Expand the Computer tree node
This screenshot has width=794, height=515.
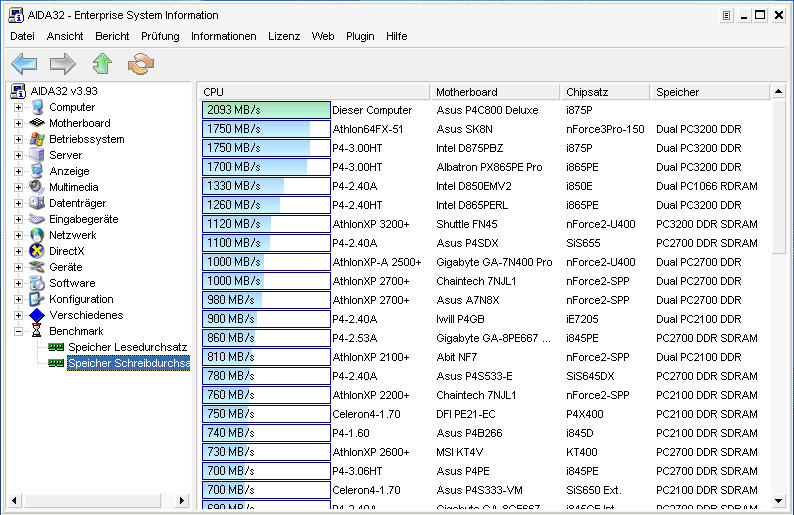click(18, 107)
